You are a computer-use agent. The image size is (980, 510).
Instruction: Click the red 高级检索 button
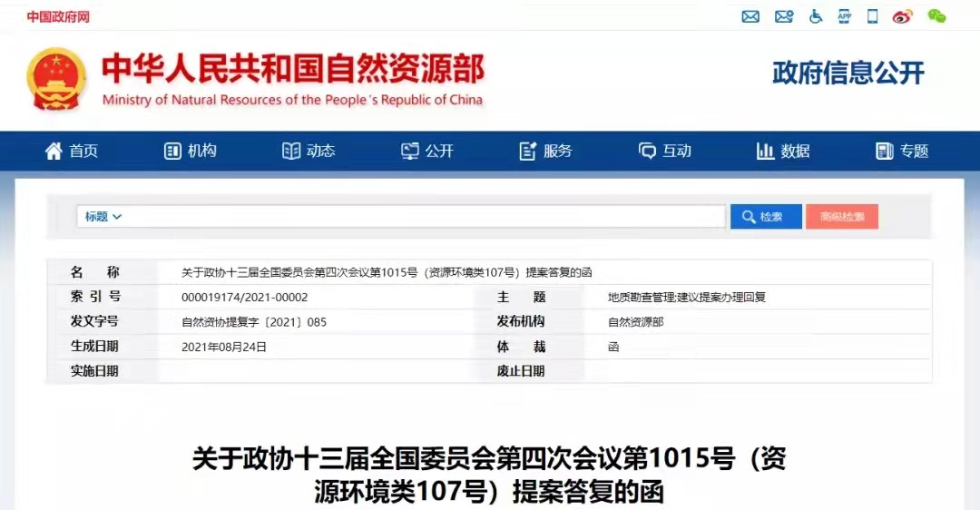pos(842,217)
